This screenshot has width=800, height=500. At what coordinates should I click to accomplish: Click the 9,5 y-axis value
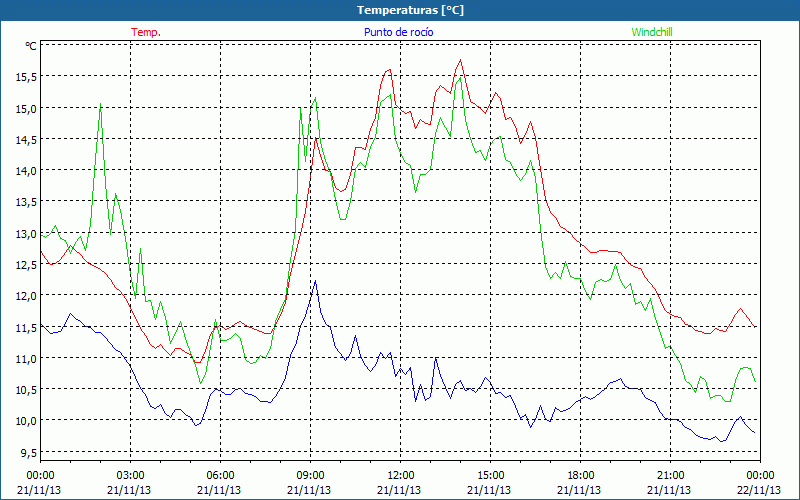point(28,452)
